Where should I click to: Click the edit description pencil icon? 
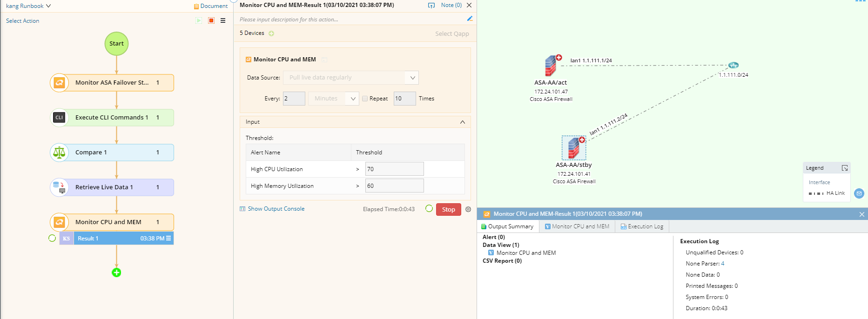470,19
